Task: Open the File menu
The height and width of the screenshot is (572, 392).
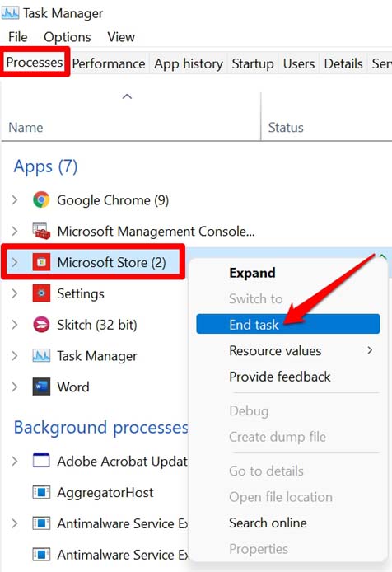Action: 18,37
